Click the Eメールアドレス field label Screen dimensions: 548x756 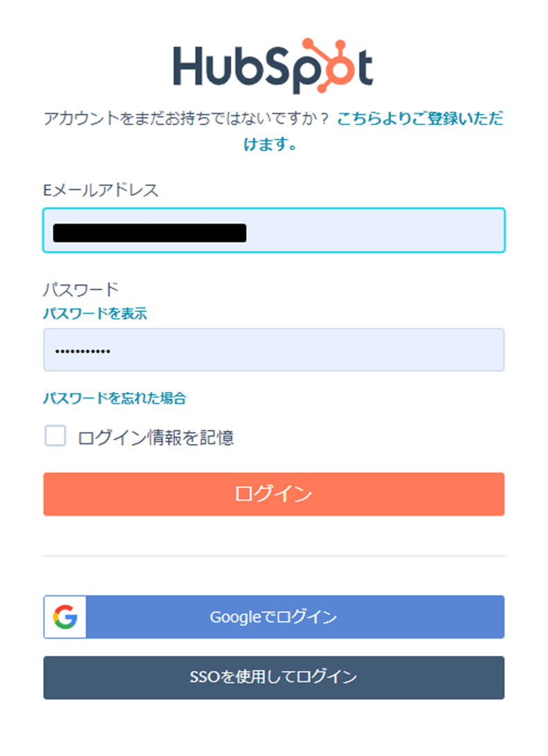(101, 190)
